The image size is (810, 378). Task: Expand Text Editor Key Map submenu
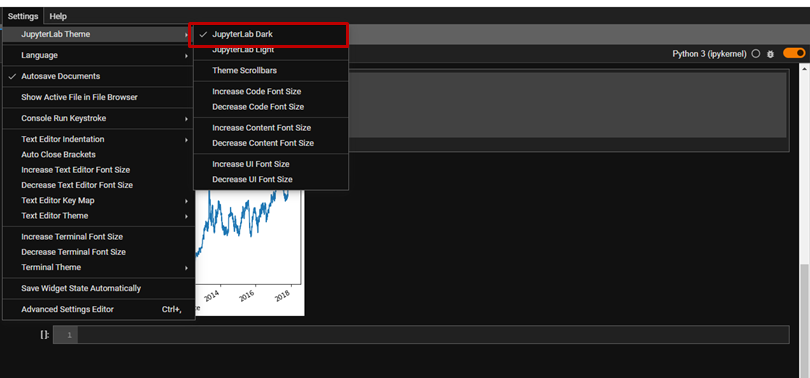coord(99,200)
